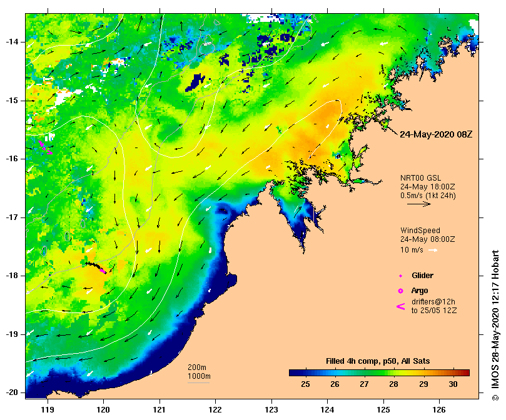506x420 pixels.
Task: Click the '24-May 18:00Z' current time label
Action: coord(428,187)
